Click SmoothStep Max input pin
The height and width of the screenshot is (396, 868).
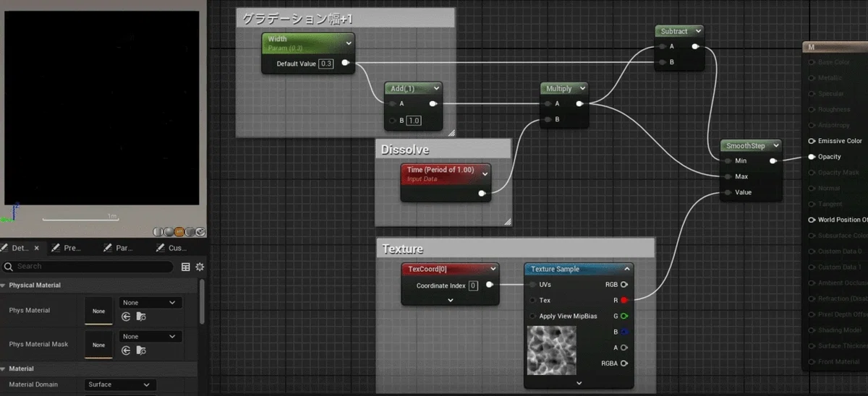pyautogui.click(x=726, y=176)
